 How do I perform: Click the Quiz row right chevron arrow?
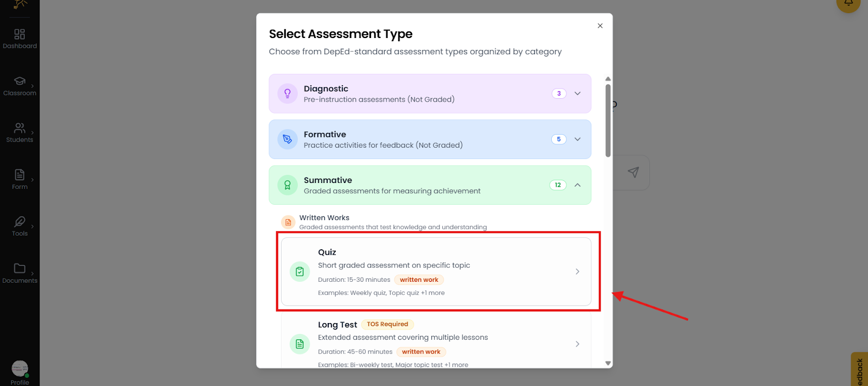[x=577, y=271]
